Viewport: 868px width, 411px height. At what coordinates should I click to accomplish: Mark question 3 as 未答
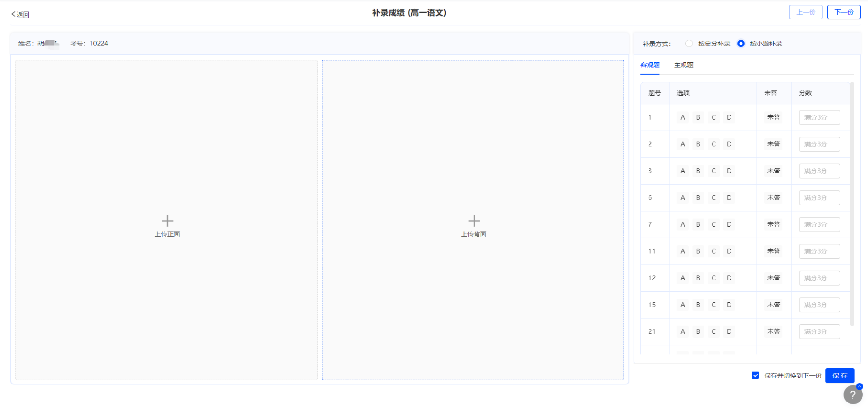click(x=774, y=171)
